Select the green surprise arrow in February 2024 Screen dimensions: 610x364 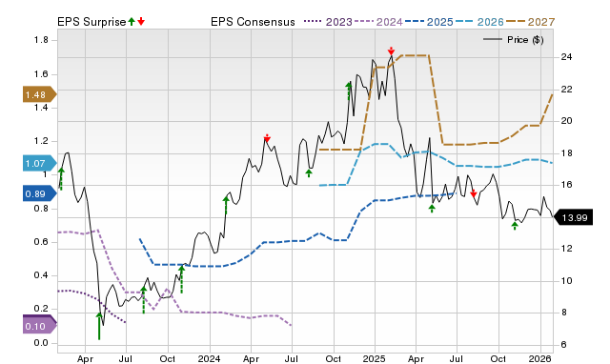(226, 205)
